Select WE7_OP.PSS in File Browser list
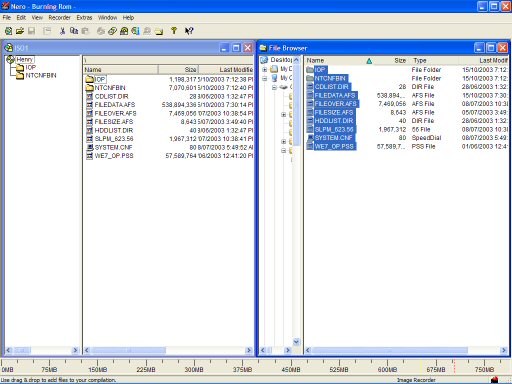The width and height of the screenshot is (512, 384). (x=334, y=146)
